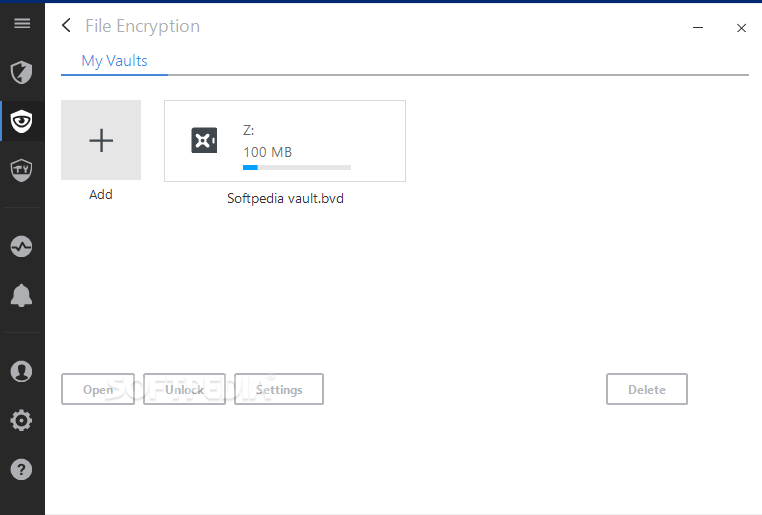Click the vault usage progress bar
This screenshot has height=515, width=762.
(297, 168)
